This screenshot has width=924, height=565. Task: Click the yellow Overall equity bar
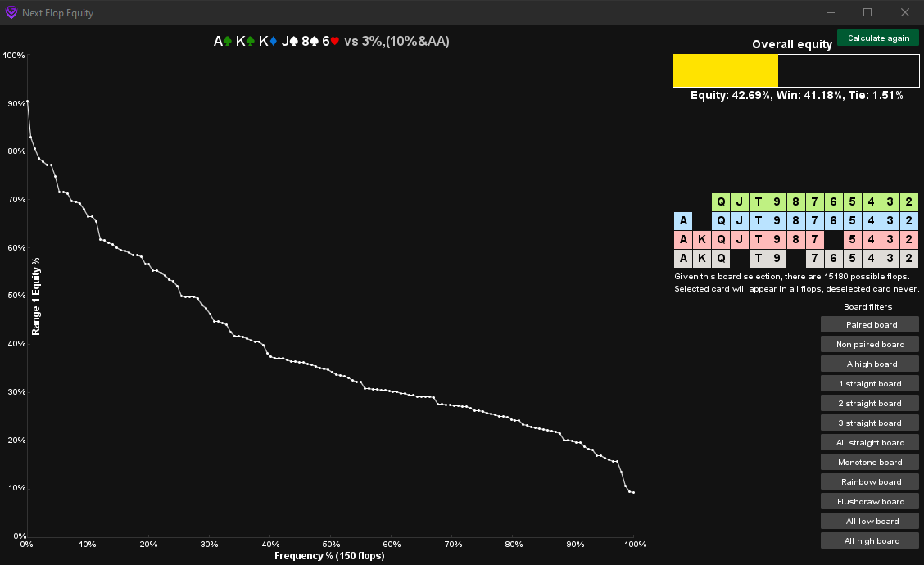click(x=725, y=70)
